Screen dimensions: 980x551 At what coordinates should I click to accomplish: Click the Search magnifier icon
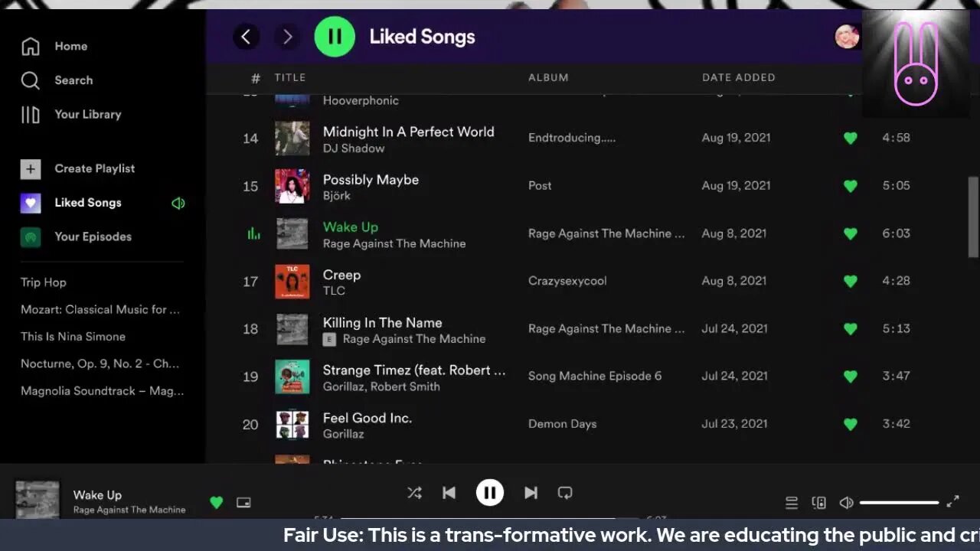pos(31,80)
